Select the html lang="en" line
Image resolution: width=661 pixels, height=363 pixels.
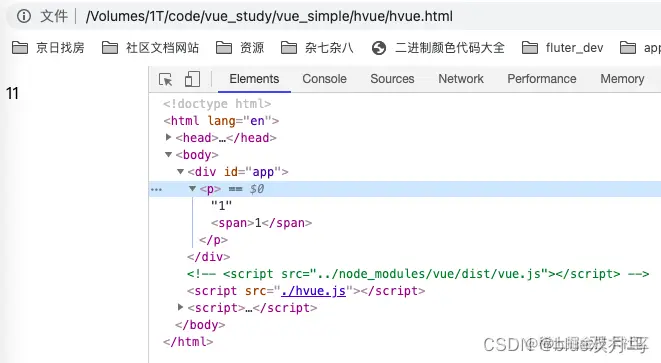pos(221,121)
